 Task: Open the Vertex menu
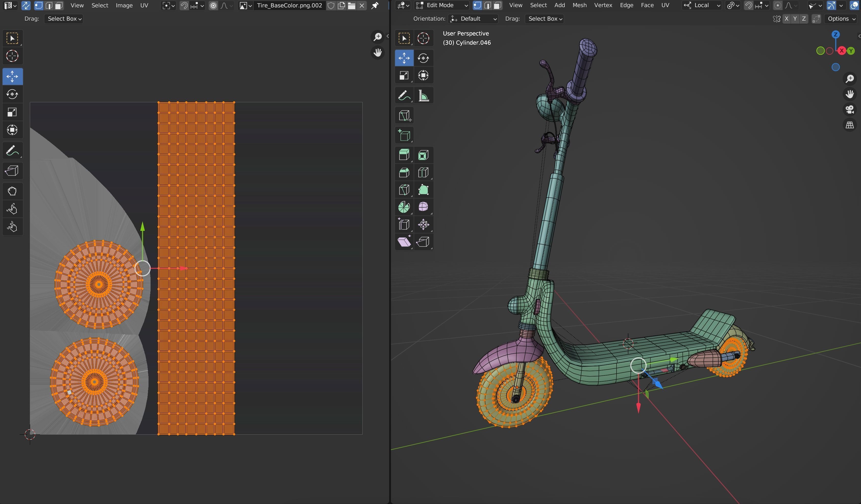(603, 5)
